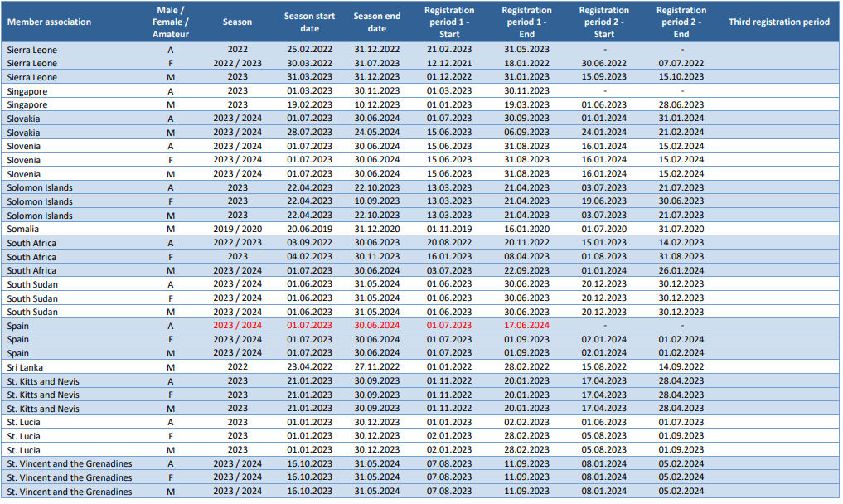The height and width of the screenshot is (504, 843).
Task: Select the 'Season start date' column header
Action: click(310, 22)
